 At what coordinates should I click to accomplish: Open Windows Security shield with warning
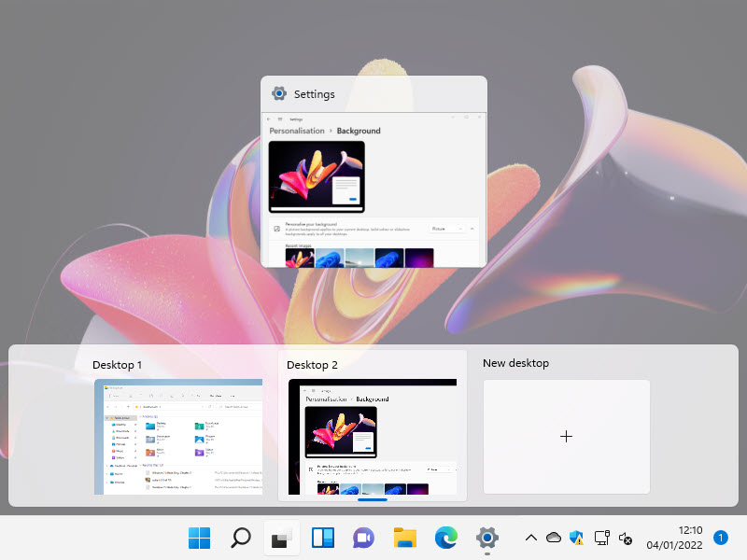click(x=577, y=538)
